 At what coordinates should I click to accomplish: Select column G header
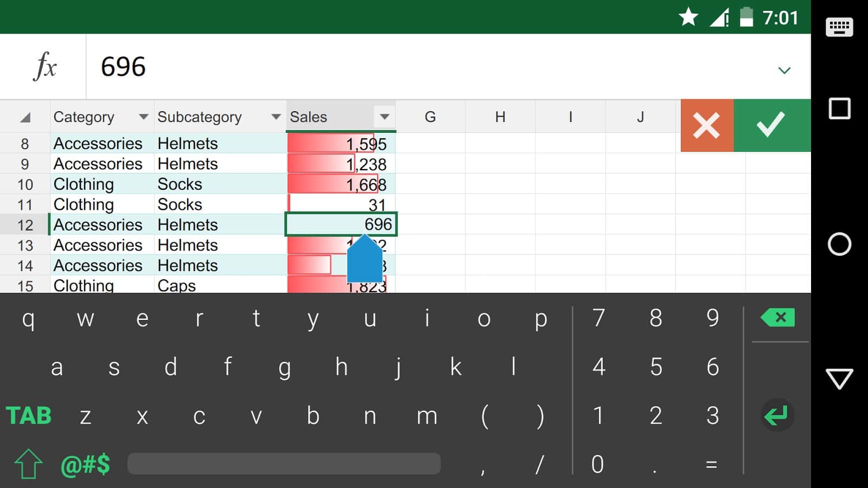tap(430, 117)
